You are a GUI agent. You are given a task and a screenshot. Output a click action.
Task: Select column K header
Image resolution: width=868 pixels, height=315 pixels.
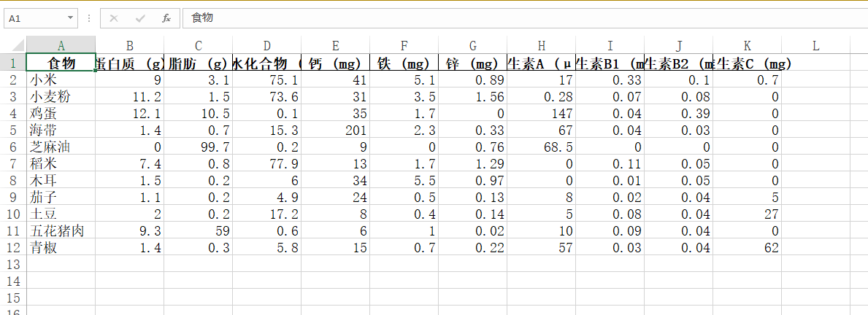click(x=748, y=45)
